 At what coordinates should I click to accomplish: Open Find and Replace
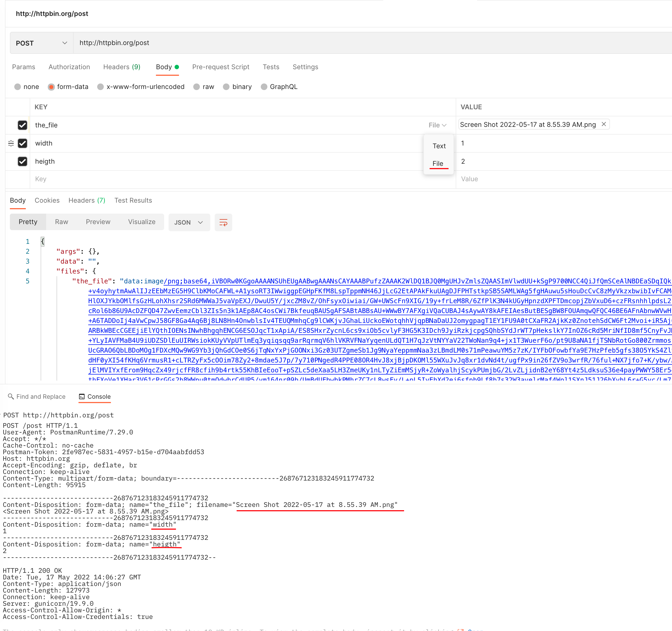click(x=37, y=397)
